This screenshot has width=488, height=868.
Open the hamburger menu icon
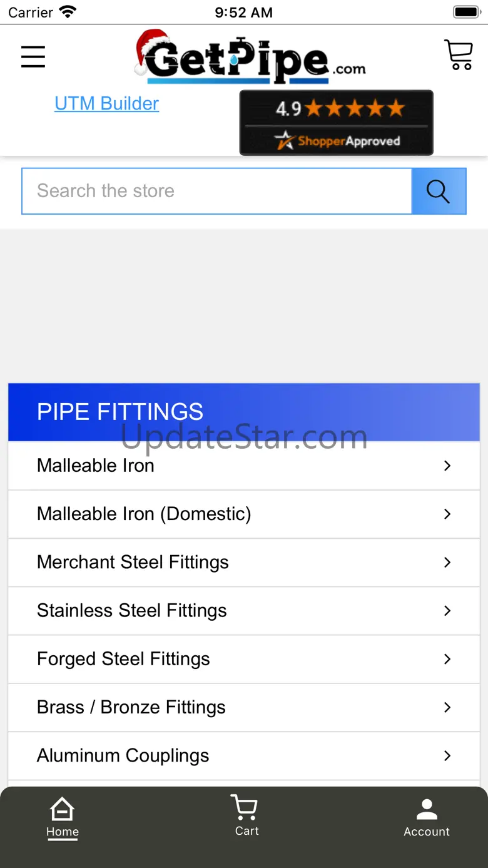[x=33, y=57]
